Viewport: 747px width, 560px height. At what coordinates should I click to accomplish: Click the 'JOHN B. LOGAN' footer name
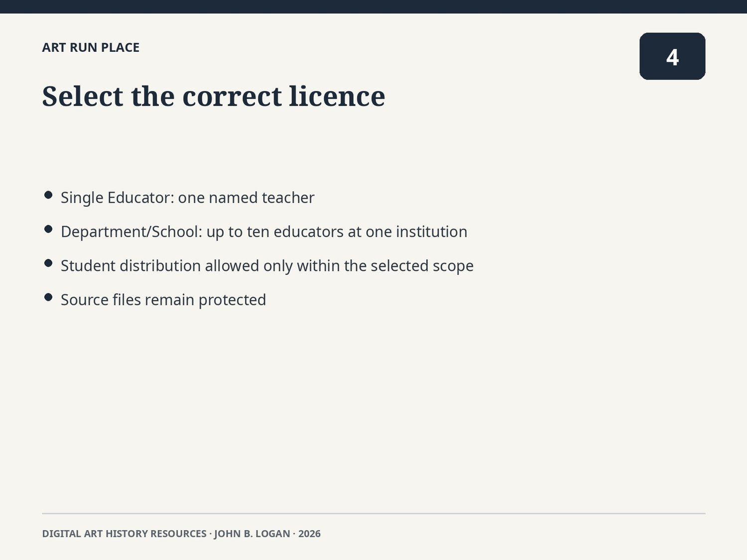(252, 534)
